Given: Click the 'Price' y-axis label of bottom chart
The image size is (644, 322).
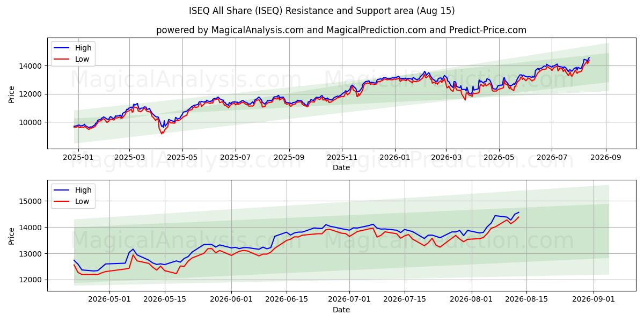Looking at the screenshot, I should point(12,236).
